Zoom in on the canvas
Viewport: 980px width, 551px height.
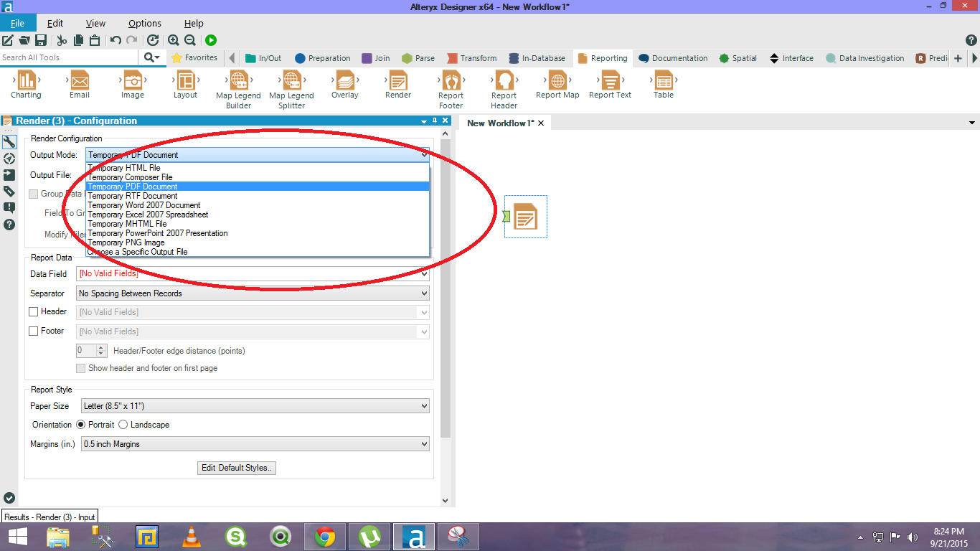(x=173, y=40)
